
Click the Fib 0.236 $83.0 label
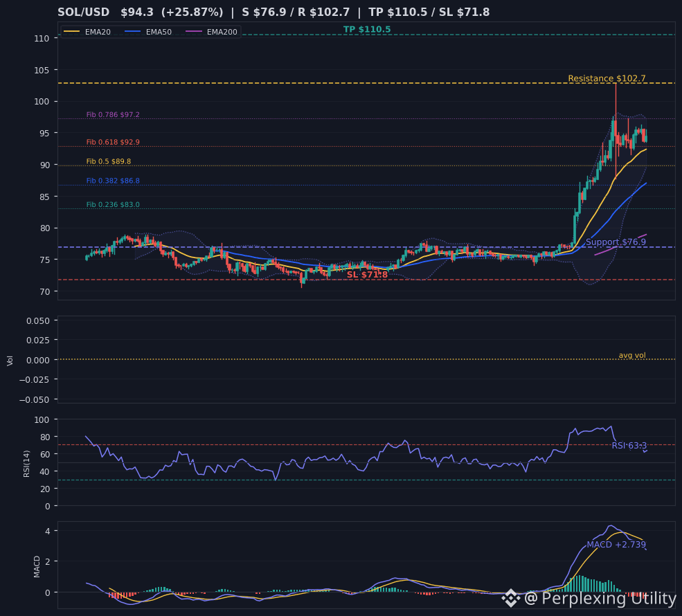pyautogui.click(x=113, y=205)
